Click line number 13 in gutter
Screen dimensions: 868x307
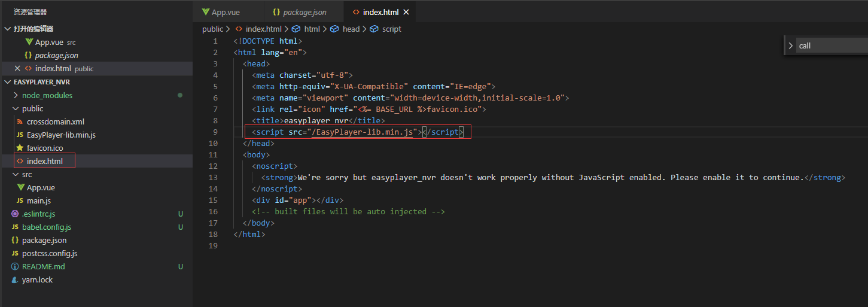(213, 177)
